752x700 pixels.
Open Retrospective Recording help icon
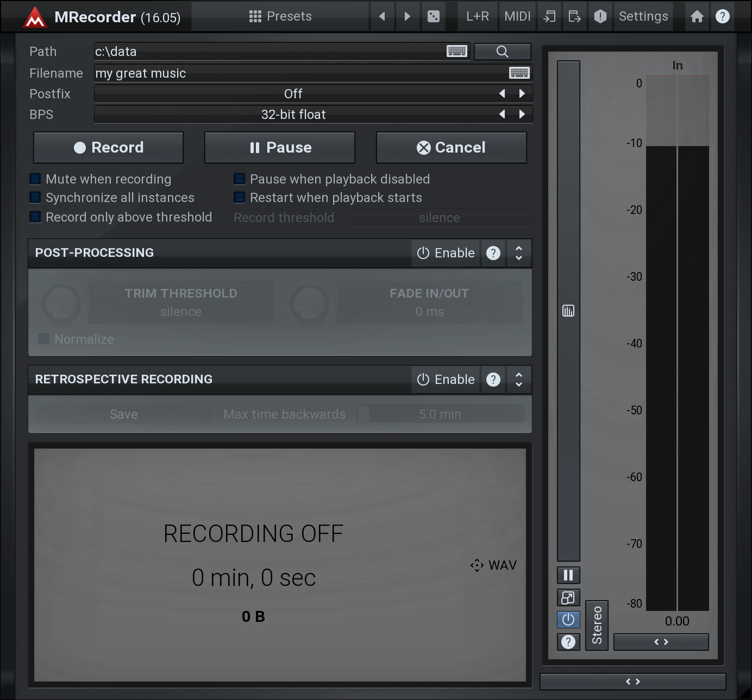(x=493, y=380)
